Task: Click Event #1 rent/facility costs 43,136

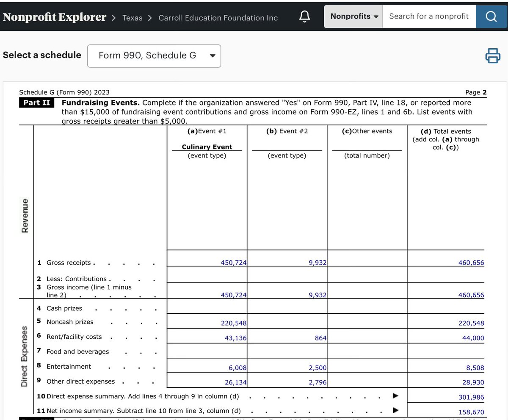Action: (235, 338)
